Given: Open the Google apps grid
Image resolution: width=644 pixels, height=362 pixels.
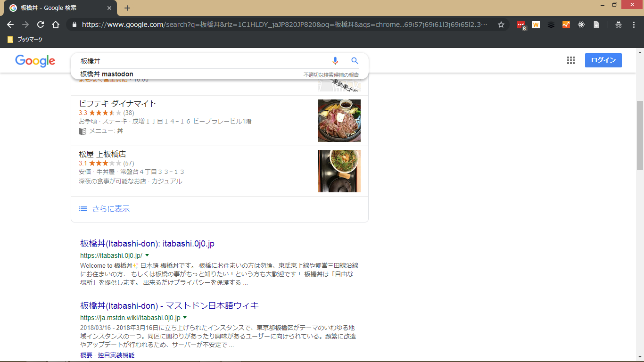Looking at the screenshot, I should coord(571,60).
